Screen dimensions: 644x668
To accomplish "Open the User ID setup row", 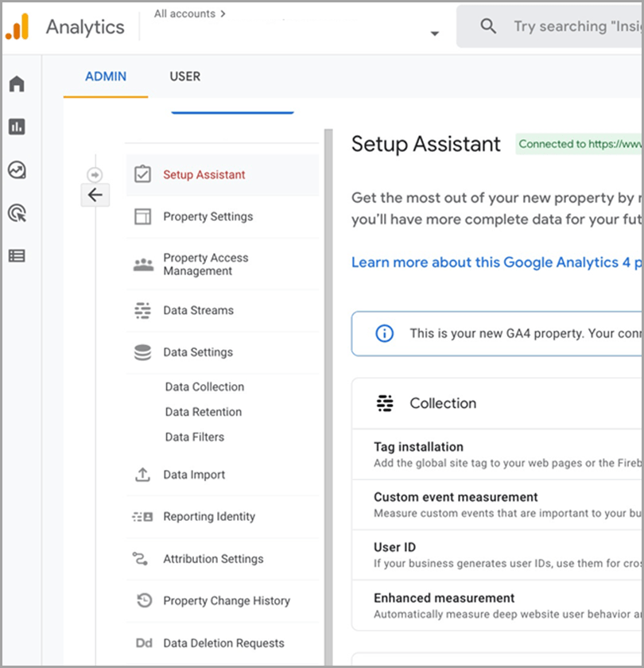I will (497, 555).
